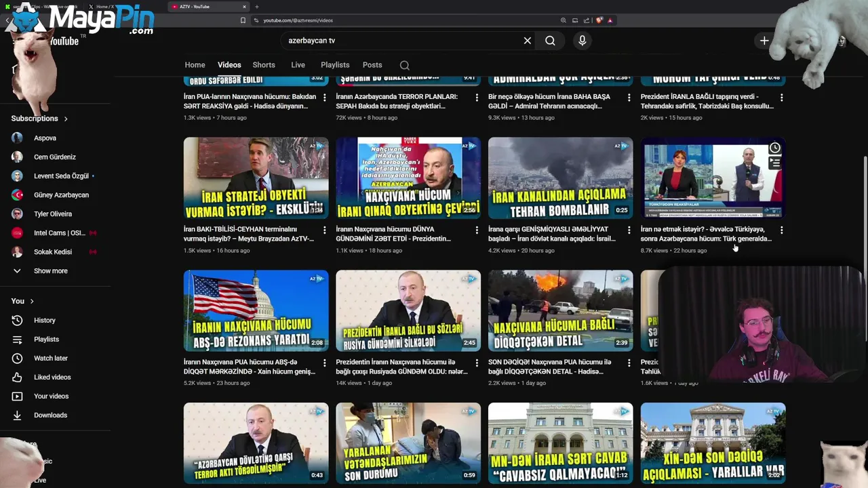Start voice search with the microphone icon
This screenshot has width=868, height=488.
[582, 41]
